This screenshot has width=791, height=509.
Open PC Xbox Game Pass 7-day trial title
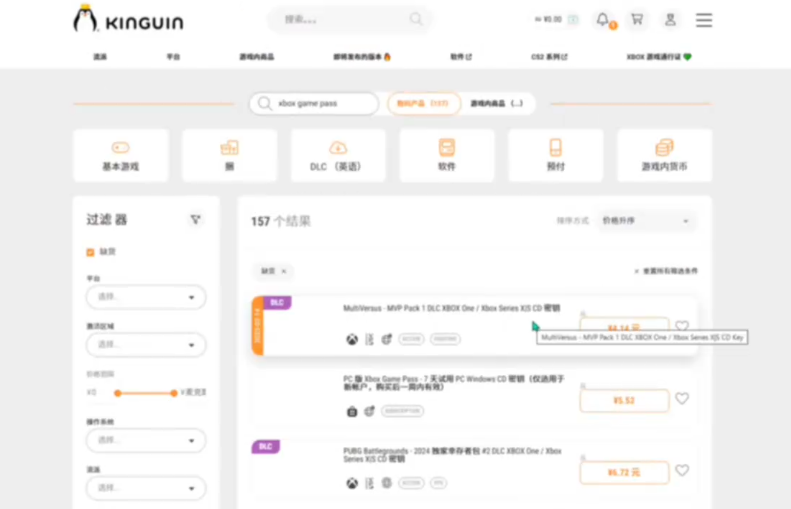[454, 383]
